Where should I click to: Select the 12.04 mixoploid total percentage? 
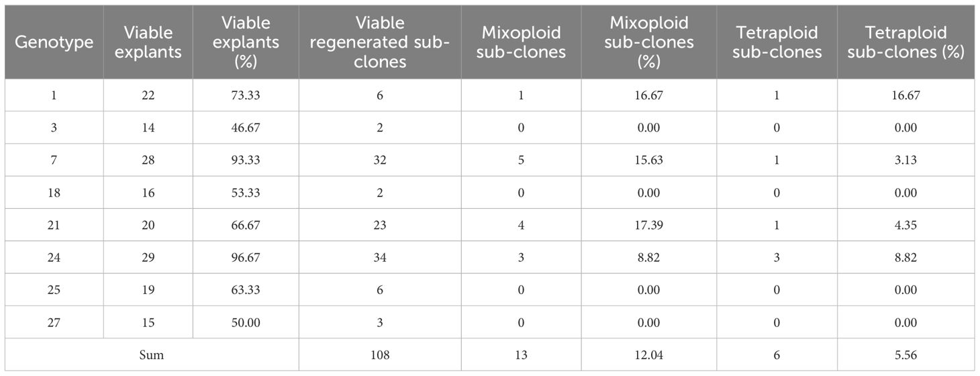click(649, 355)
